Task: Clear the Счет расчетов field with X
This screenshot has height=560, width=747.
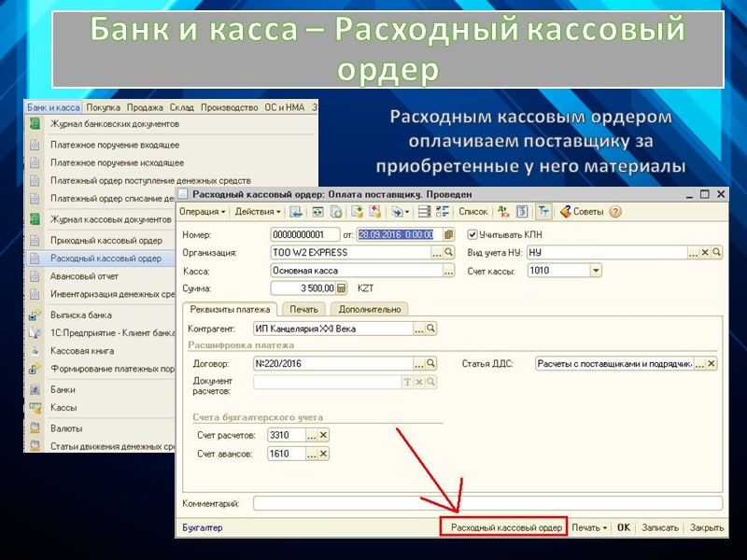Action: (323, 435)
